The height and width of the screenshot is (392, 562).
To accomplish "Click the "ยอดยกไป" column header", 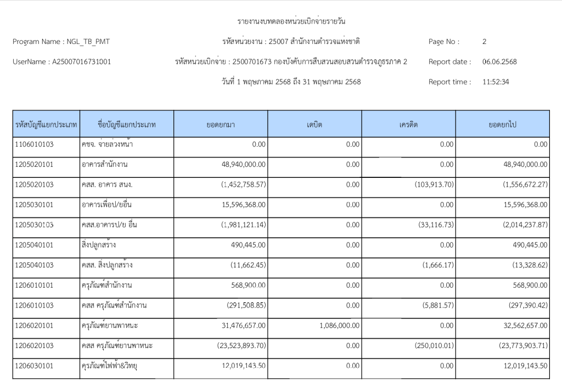I will (x=502, y=125).
